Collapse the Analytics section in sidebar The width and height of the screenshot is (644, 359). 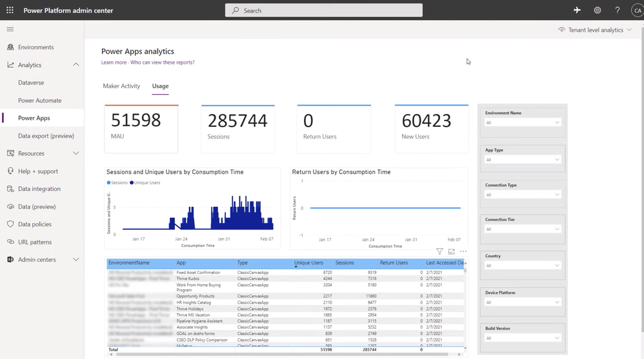pyautogui.click(x=75, y=65)
